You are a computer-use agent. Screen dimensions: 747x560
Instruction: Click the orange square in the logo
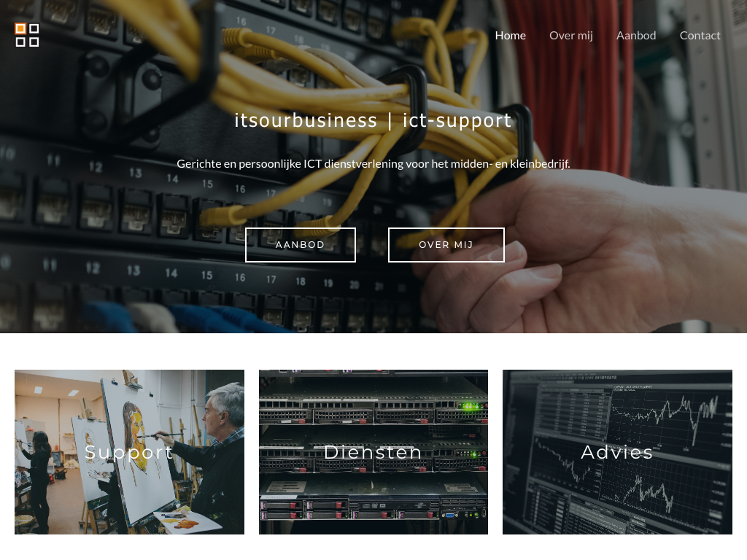point(20,29)
